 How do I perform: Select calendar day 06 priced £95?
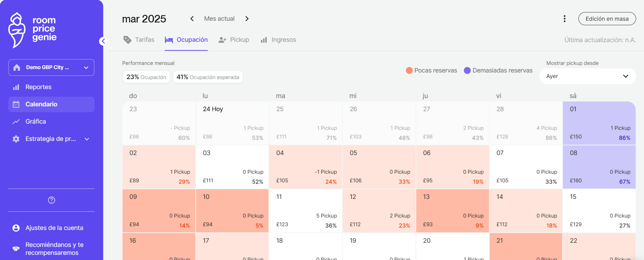452,167
